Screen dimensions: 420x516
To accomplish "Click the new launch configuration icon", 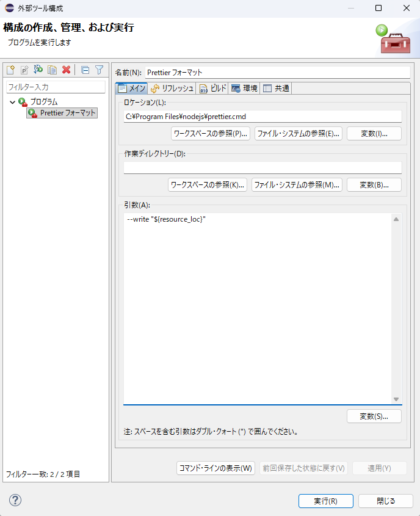I will (x=10, y=70).
